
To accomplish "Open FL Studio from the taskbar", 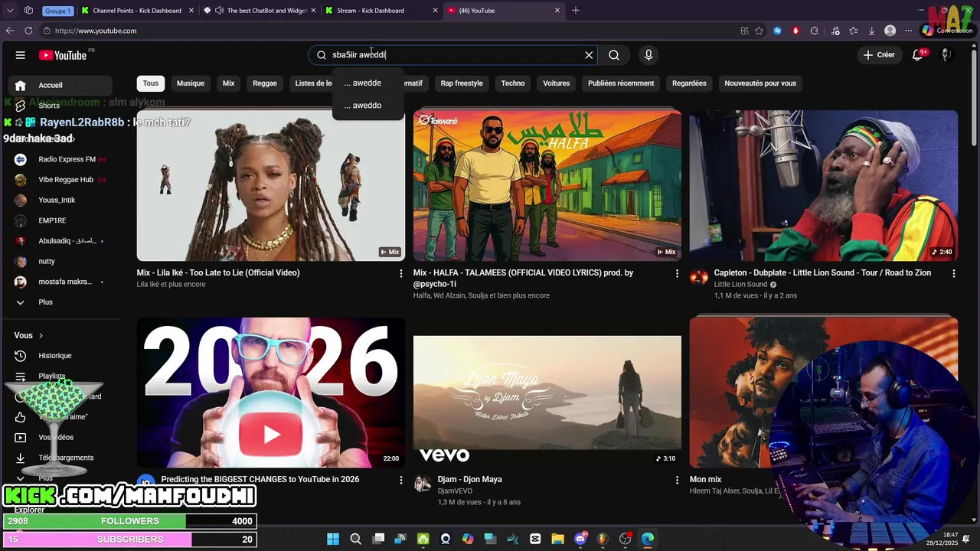I will point(603,539).
